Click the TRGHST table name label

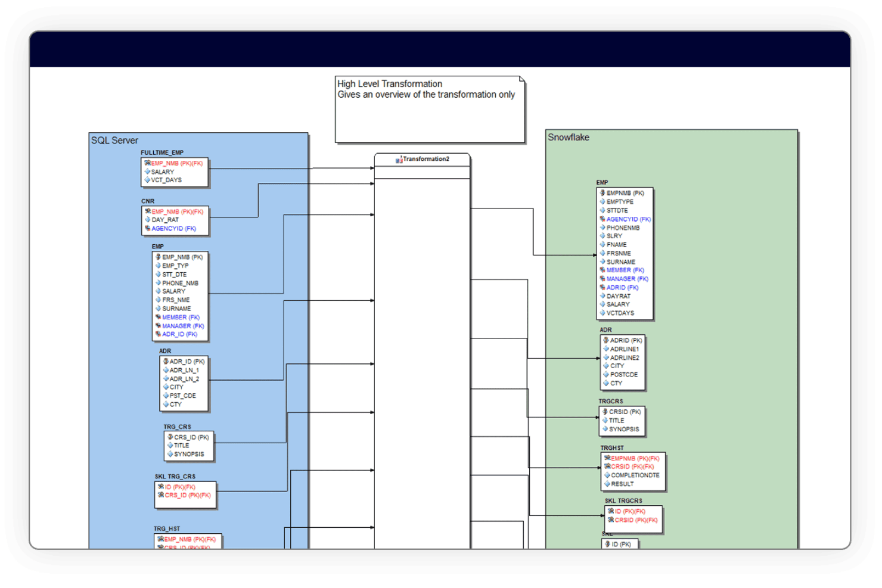coord(612,448)
